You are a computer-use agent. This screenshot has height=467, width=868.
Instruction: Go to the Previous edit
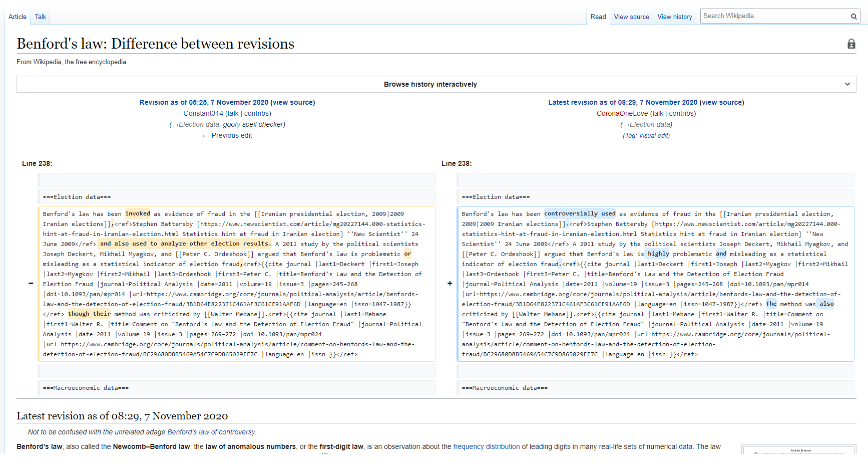tap(231, 135)
